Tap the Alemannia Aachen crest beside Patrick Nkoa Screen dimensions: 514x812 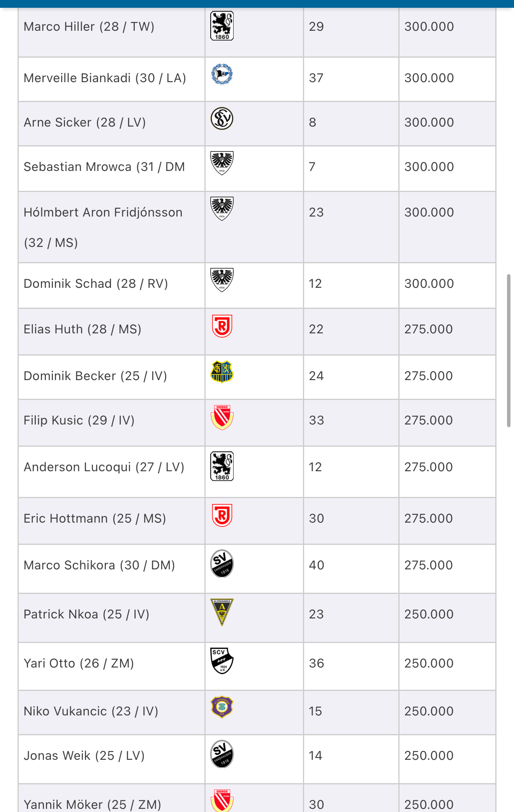[x=222, y=612]
